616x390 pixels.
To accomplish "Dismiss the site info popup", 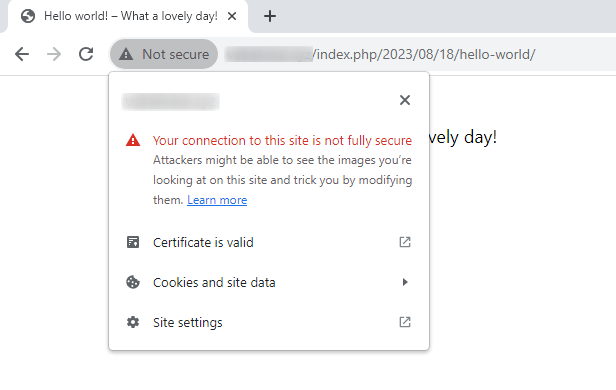I will (405, 100).
